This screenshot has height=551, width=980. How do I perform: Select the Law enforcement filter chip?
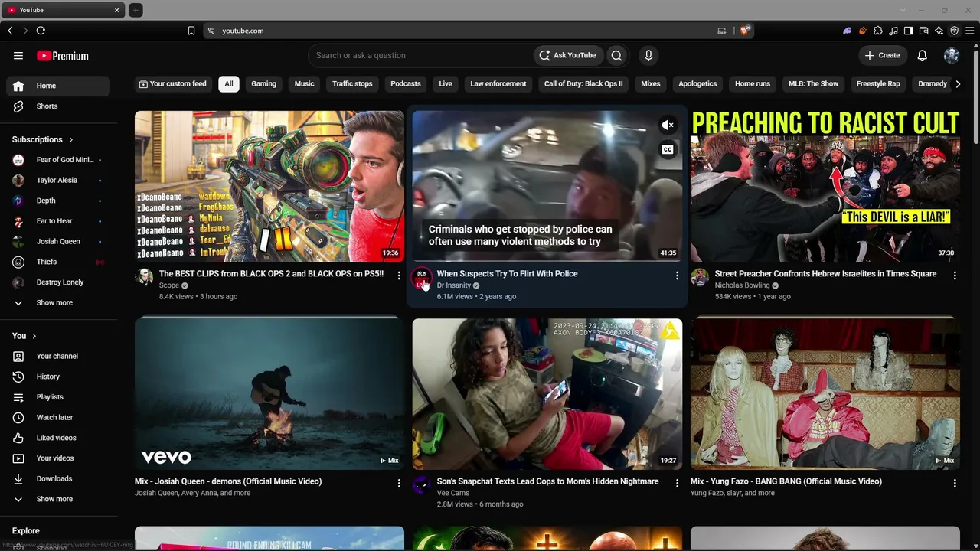tap(498, 83)
